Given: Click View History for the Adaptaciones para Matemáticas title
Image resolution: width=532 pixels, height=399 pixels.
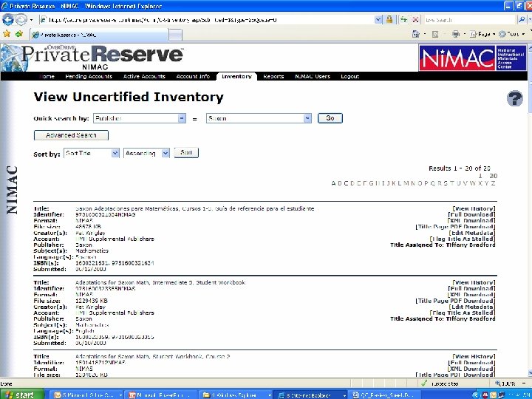Looking at the screenshot, I should pos(474,208).
